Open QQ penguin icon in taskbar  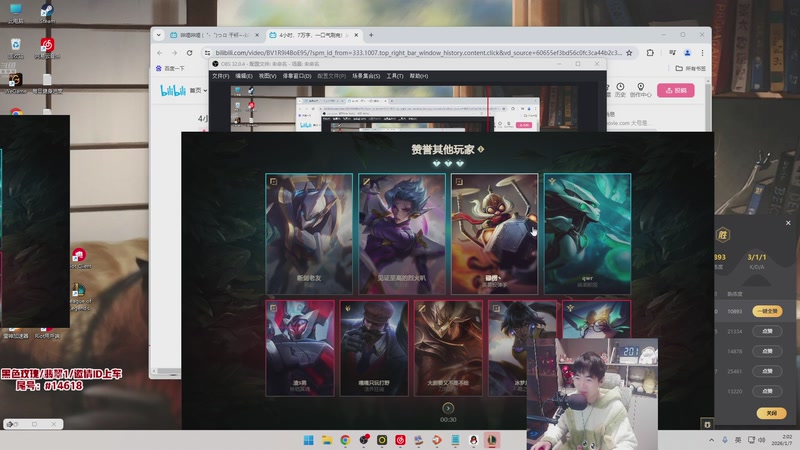473,440
